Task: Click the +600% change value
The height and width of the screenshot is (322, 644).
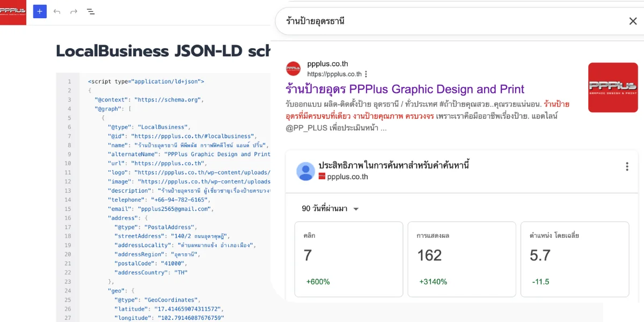Action: (x=318, y=282)
